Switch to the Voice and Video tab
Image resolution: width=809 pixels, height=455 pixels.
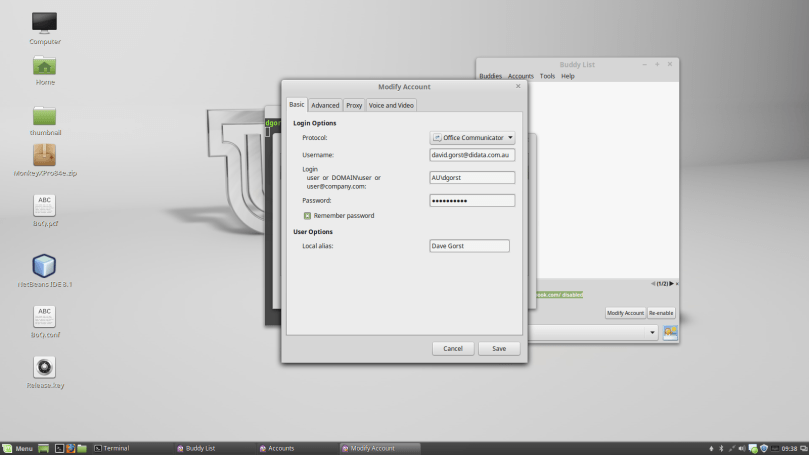click(391, 105)
